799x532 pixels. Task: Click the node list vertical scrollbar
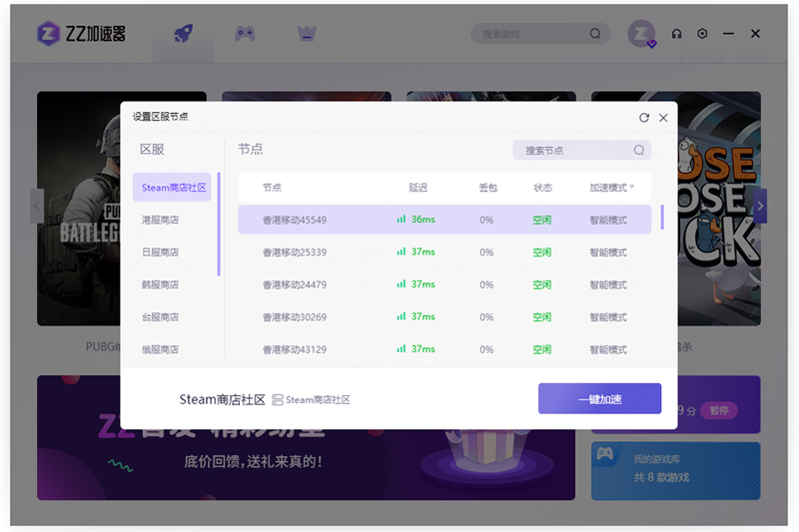(x=662, y=218)
